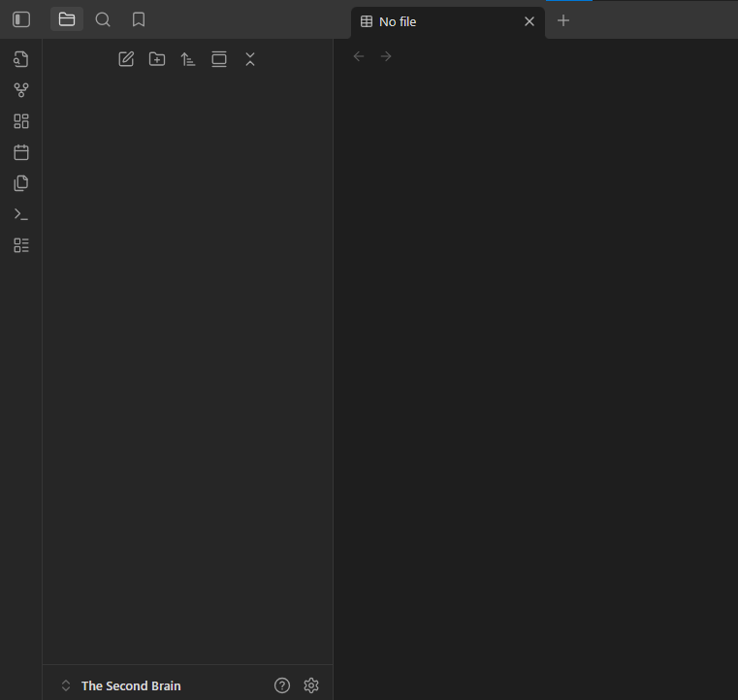Screen dimensions: 738x700
Task: Open the help question mark icon
Action: 282,685
